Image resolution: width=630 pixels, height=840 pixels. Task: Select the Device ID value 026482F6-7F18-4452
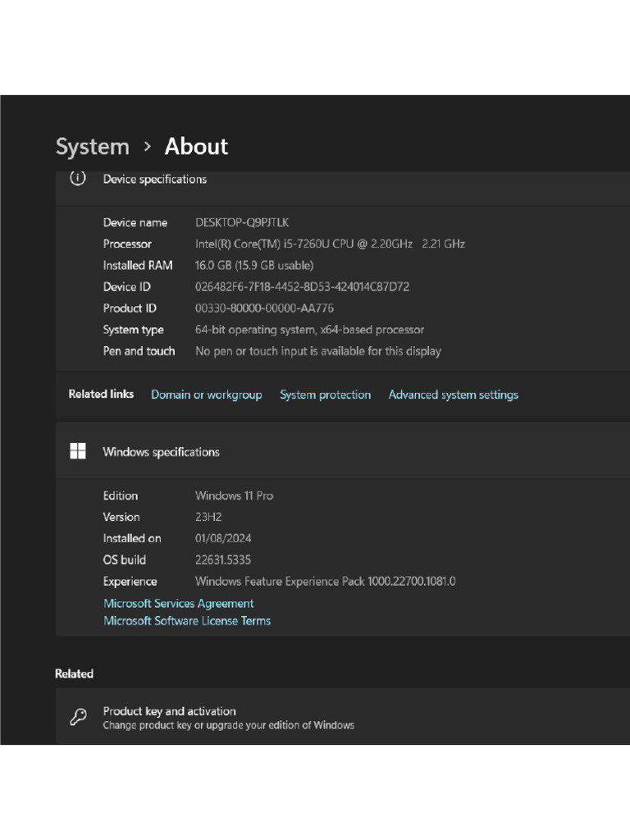pyautogui.click(x=302, y=286)
